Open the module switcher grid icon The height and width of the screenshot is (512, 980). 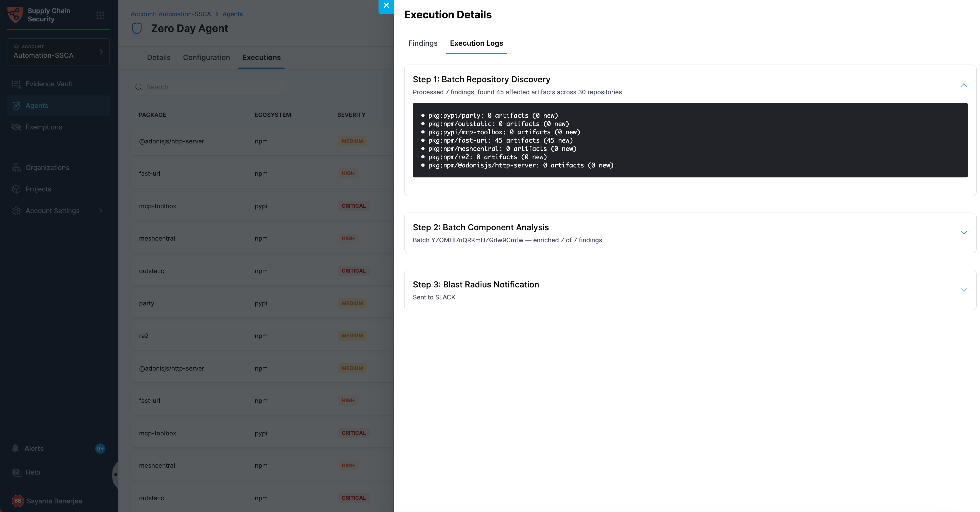100,15
